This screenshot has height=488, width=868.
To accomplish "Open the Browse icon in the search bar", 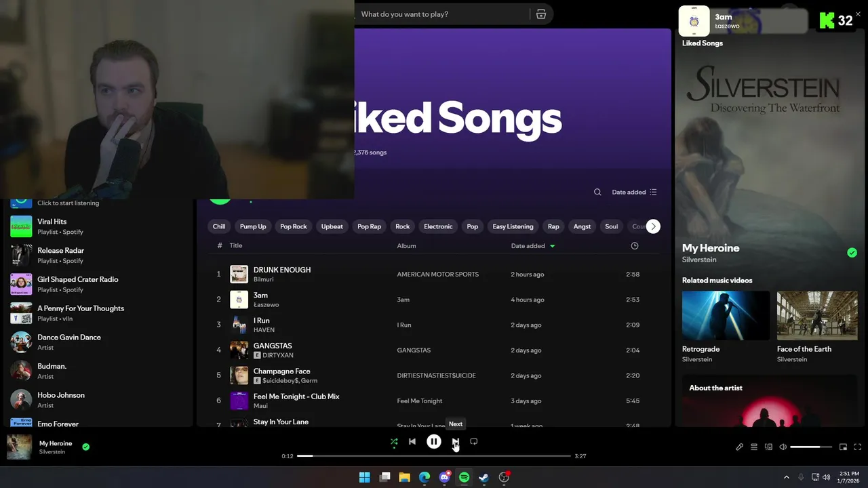I will pyautogui.click(x=541, y=14).
